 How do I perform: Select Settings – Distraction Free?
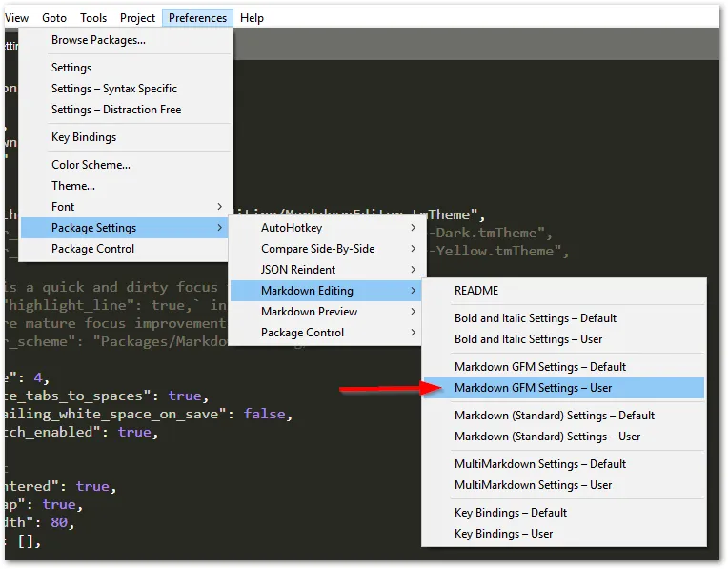click(126, 110)
